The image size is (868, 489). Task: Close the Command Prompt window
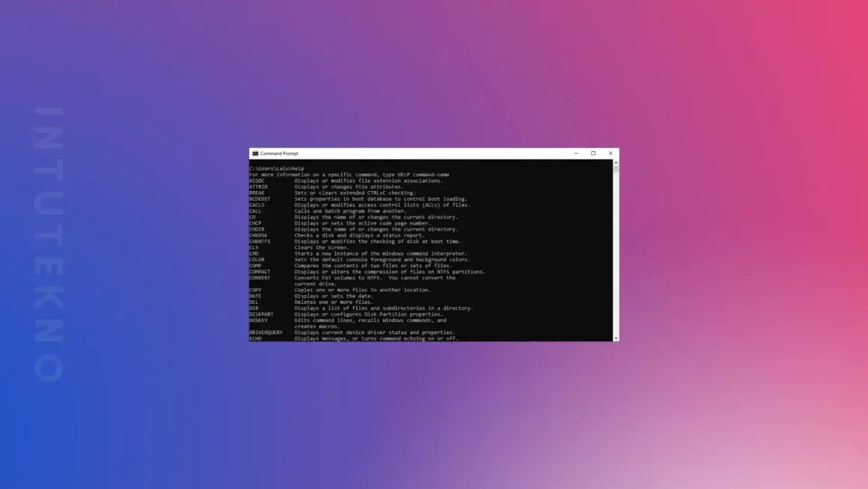pyautogui.click(x=611, y=154)
